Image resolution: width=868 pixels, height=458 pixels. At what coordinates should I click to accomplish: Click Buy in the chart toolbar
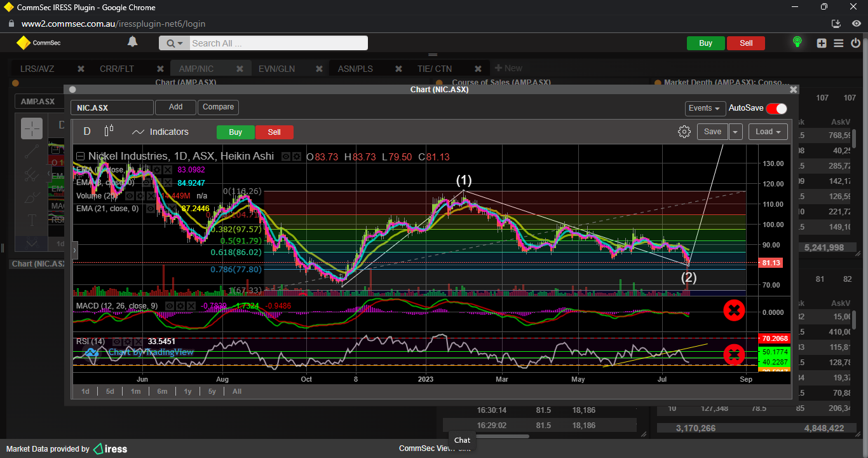(236, 132)
